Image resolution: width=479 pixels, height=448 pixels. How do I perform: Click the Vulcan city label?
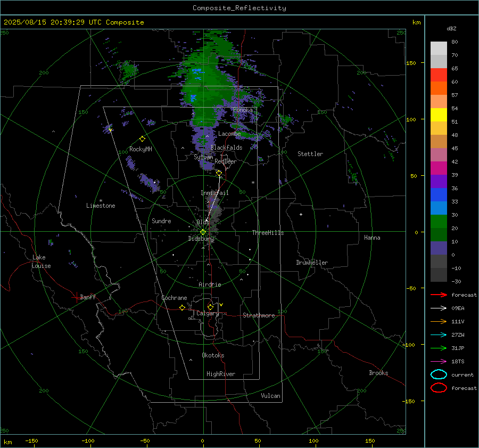(270, 396)
